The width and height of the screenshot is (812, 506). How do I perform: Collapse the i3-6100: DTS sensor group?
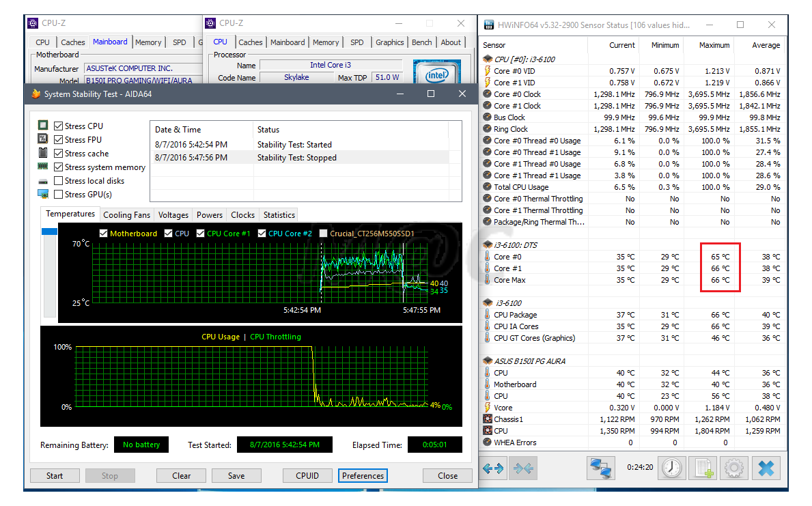point(488,244)
